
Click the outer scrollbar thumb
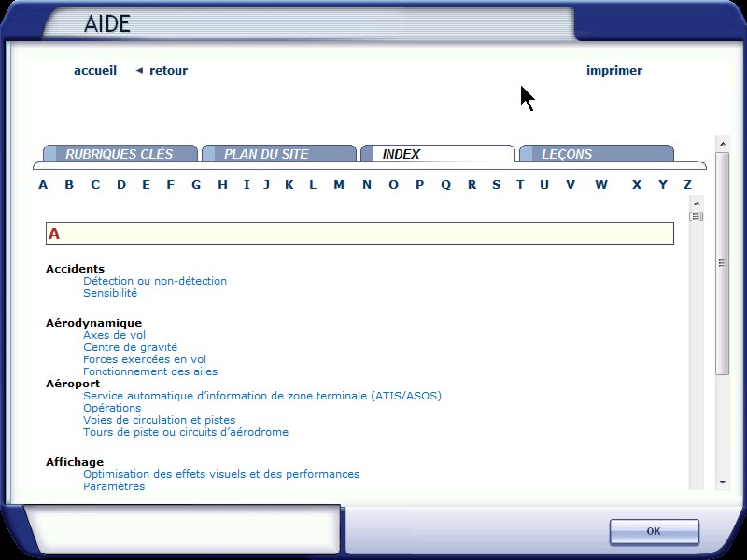coord(722,263)
